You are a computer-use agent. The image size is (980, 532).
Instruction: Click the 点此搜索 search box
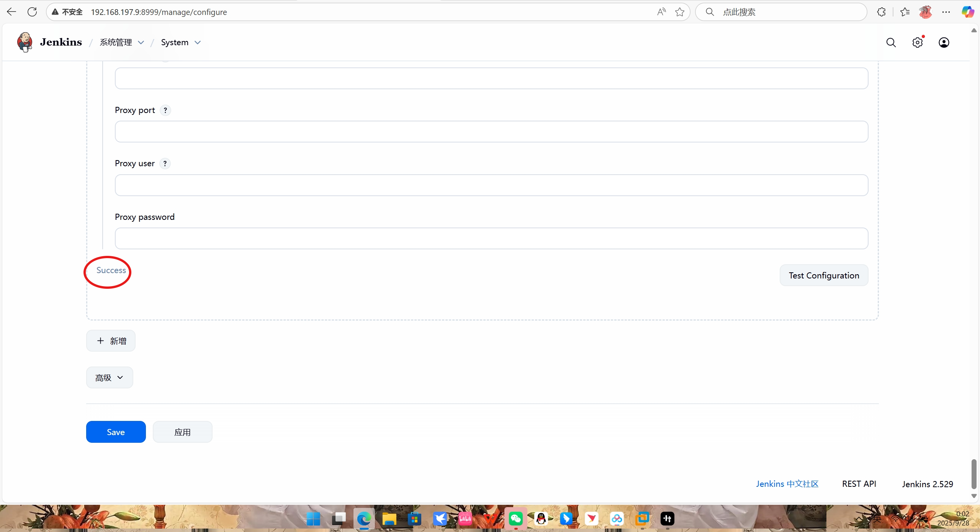(x=781, y=12)
